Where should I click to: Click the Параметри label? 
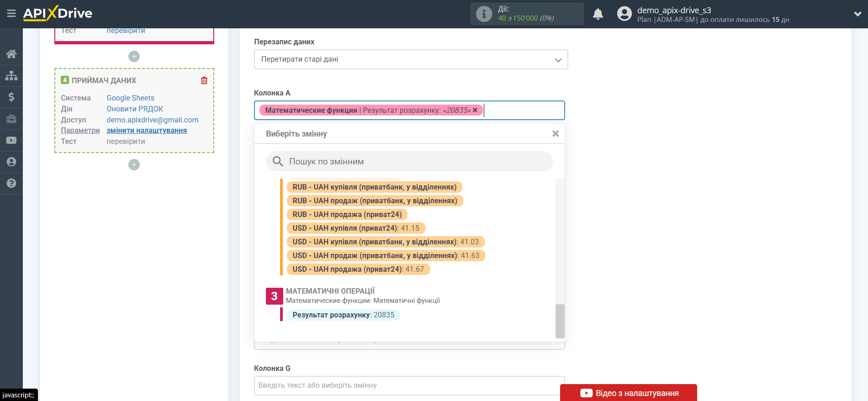80,130
